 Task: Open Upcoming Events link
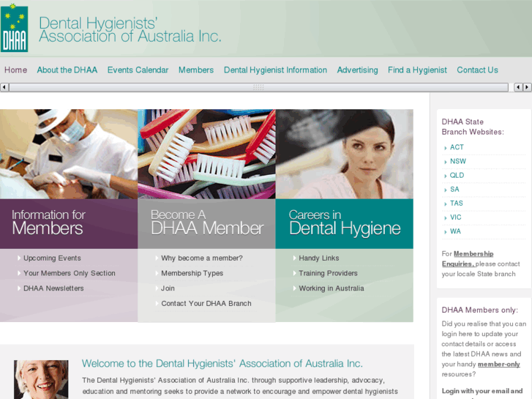coord(52,258)
